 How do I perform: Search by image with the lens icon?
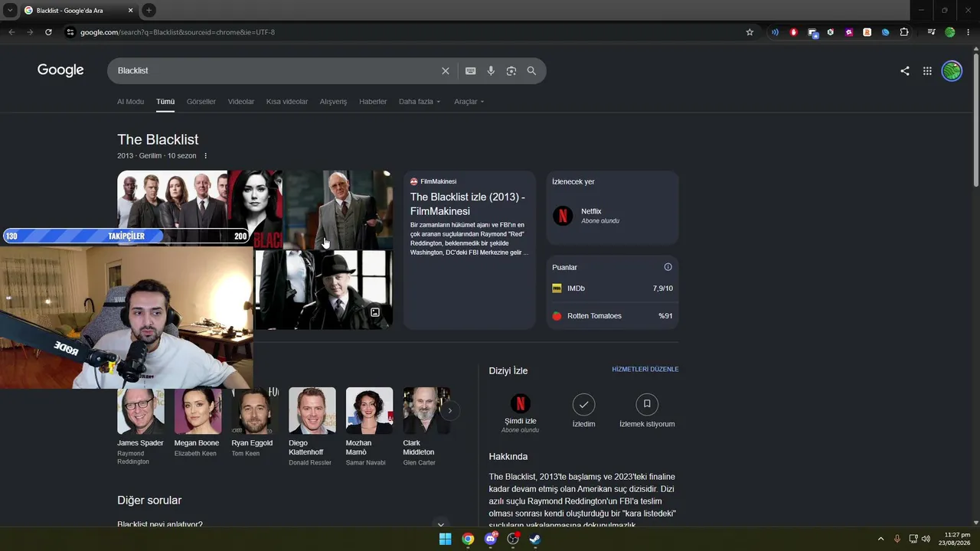pyautogui.click(x=511, y=70)
